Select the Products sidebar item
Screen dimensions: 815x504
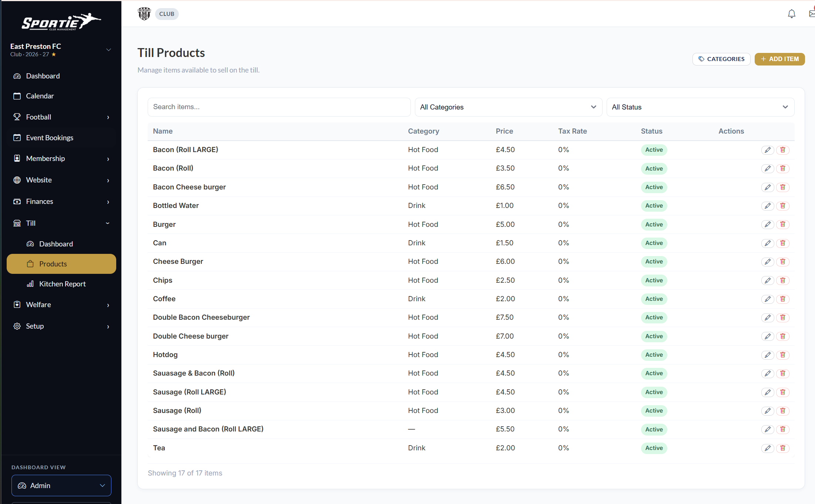[x=61, y=264]
